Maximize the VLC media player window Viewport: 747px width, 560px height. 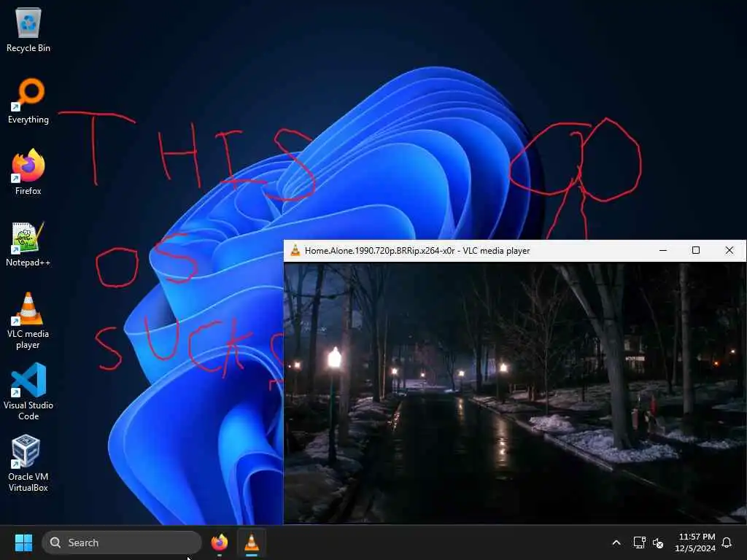(x=695, y=251)
